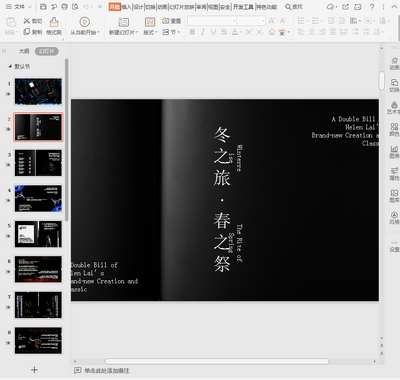Expand the font color dropdown arrow
This screenshot has width=400, height=380.
(x=241, y=32)
